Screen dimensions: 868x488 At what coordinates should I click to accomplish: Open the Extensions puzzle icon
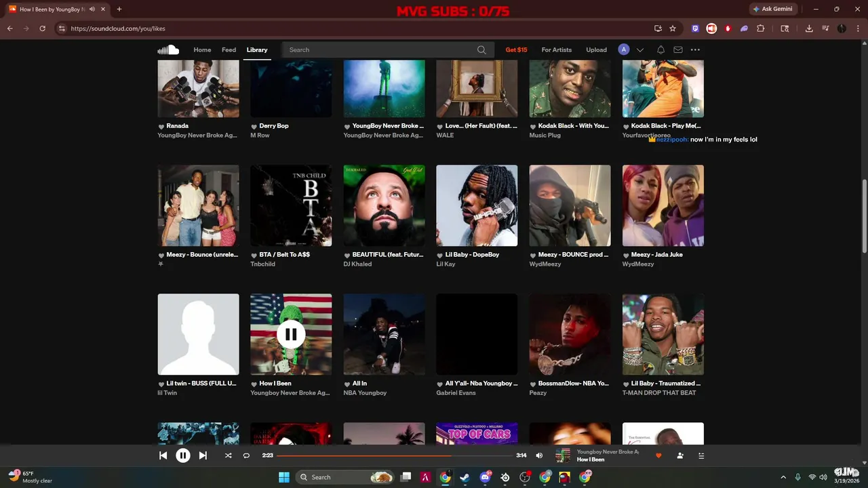[x=760, y=28]
